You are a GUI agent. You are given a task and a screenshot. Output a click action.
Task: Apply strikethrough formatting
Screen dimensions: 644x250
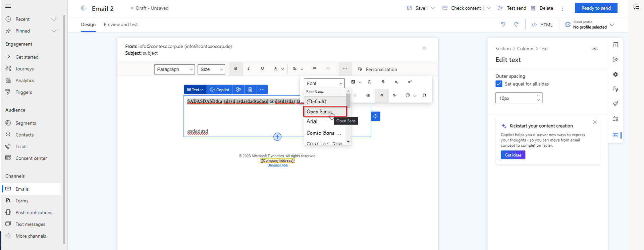383,82
